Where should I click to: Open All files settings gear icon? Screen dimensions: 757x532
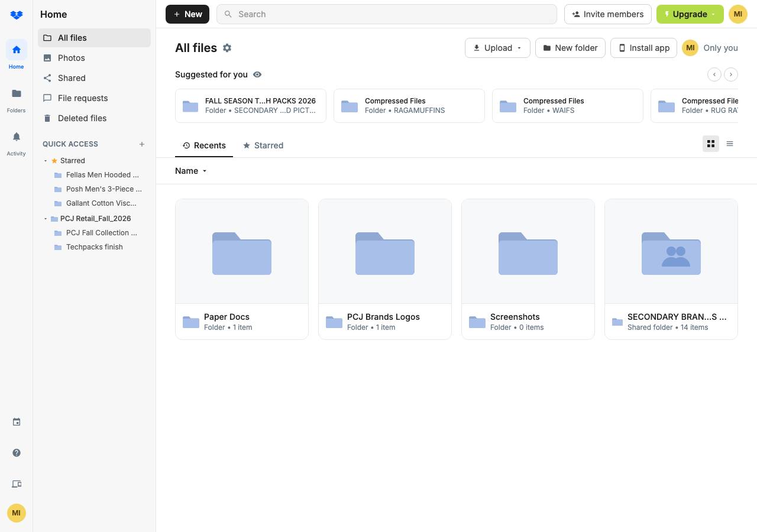[x=227, y=48]
